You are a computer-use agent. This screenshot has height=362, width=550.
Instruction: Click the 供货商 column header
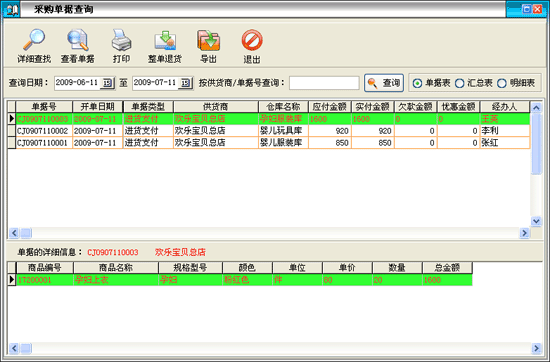(x=216, y=106)
